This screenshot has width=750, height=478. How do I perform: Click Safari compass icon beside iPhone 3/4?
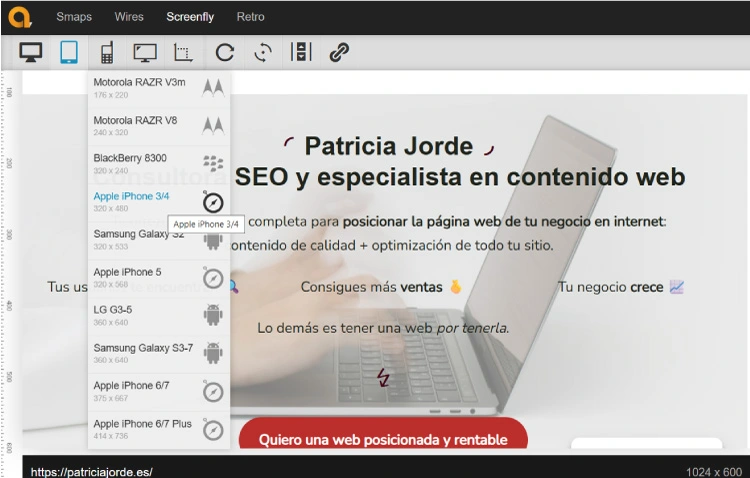pyautogui.click(x=213, y=202)
